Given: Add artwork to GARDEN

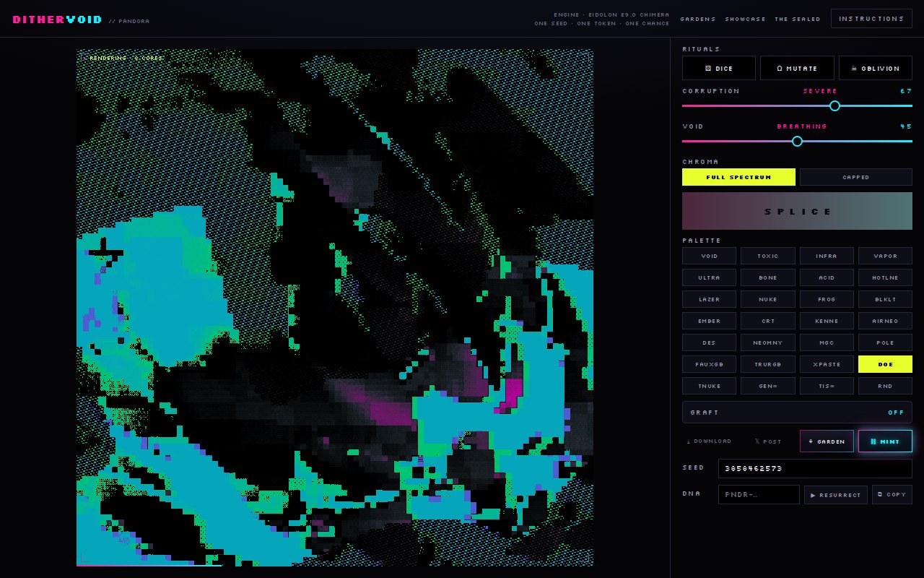Looking at the screenshot, I should 827,441.
